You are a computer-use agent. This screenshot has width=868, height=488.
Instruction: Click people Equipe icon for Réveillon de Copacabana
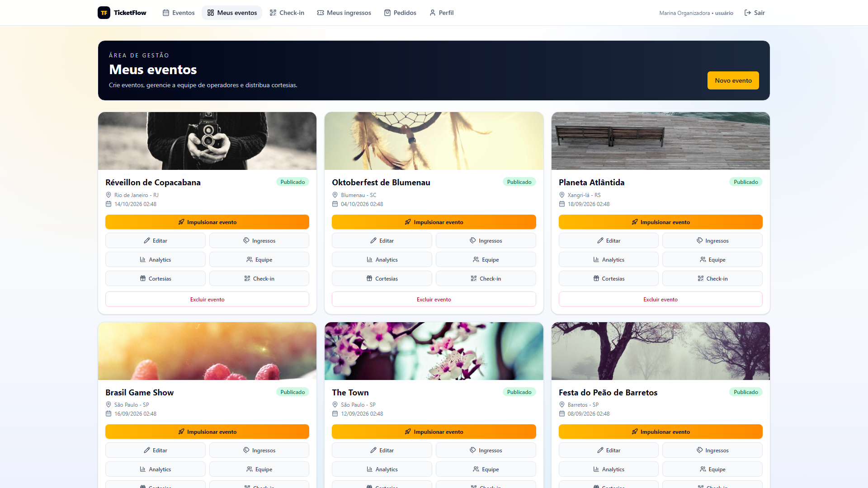point(250,259)
